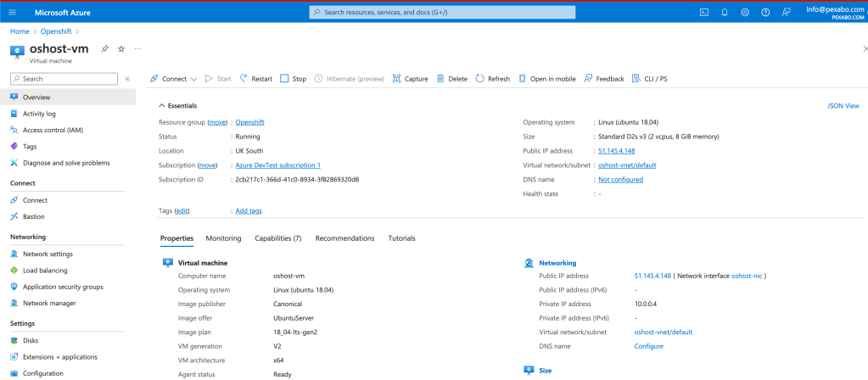Viewport: 868px width, 380px height.
Task: Launch Cloud Shell from top bar
Action: coord(704,12)
